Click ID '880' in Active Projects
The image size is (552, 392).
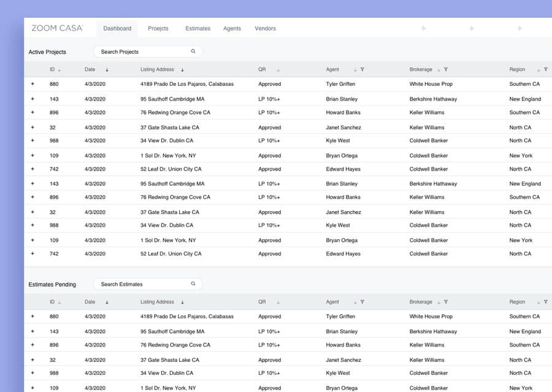pos(54,84)
